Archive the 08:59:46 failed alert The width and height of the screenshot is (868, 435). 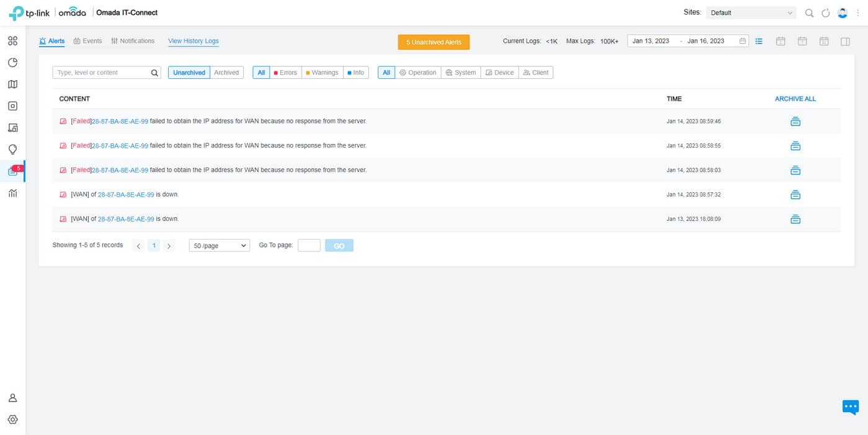[795, 122]
